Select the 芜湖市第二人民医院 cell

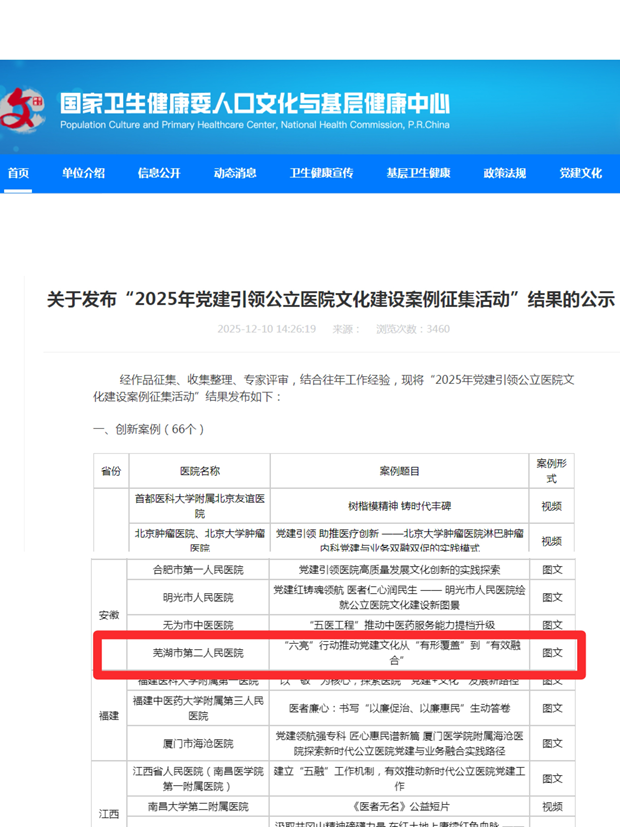click(198, 653)
